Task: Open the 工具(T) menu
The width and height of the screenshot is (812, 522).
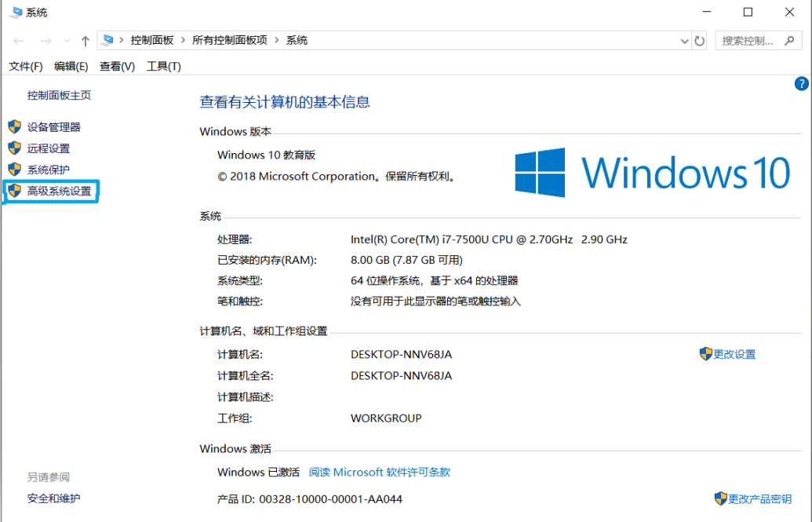Action: 164,67
